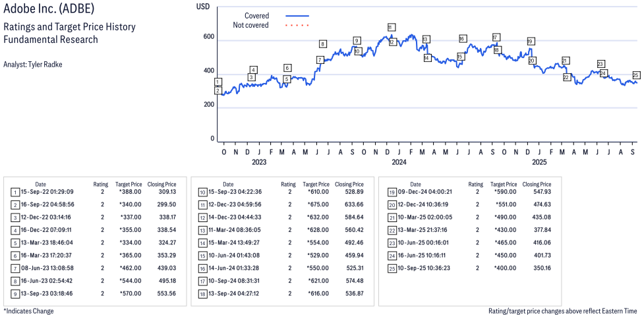
Task: Click table row number box 1
Action: [x=15, y=192]
